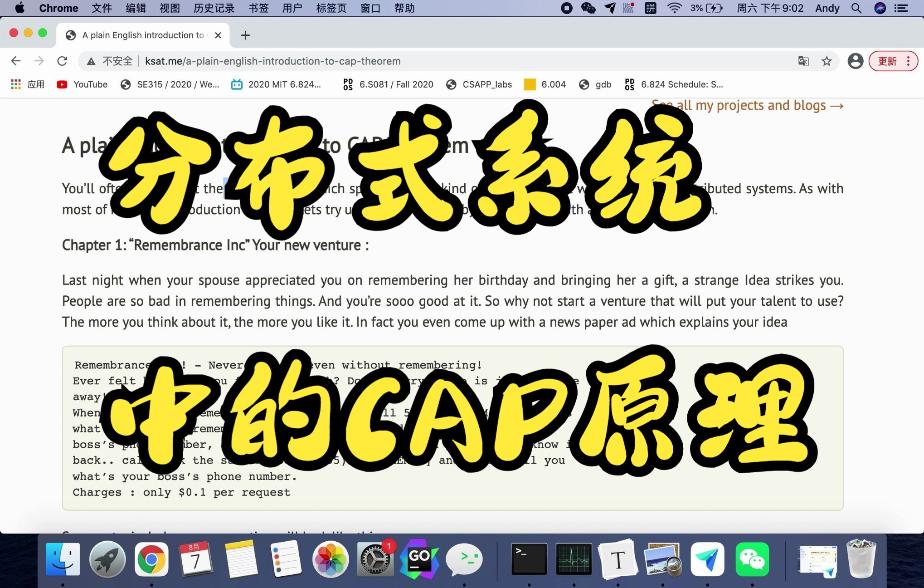This screenshot has width=924, height=588.
Task: Open the 视图 (View) menu
Action: [170, 8]
